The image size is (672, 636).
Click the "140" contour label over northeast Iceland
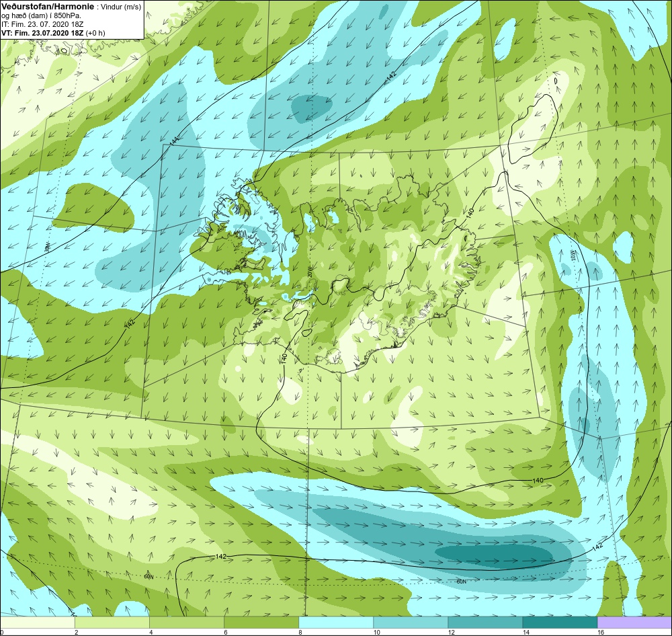tap(470, 212)
